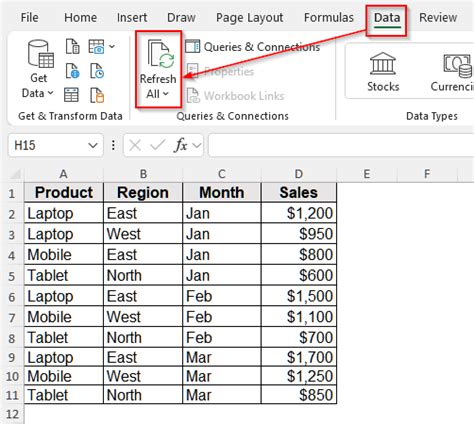The image size is (474, 424).
Task: Select the Currencies data type
Action: [453, 72]
